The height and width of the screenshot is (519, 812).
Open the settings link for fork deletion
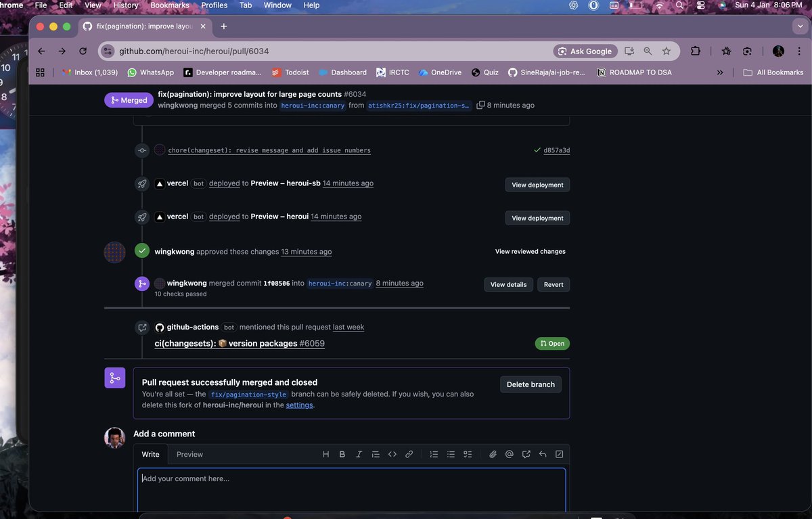[299, 405]
